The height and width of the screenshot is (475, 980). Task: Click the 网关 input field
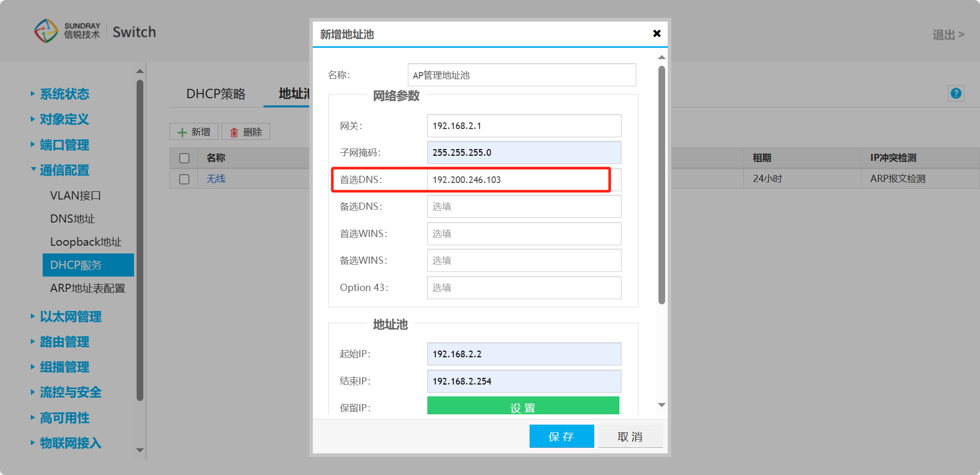tap(524, 125)
